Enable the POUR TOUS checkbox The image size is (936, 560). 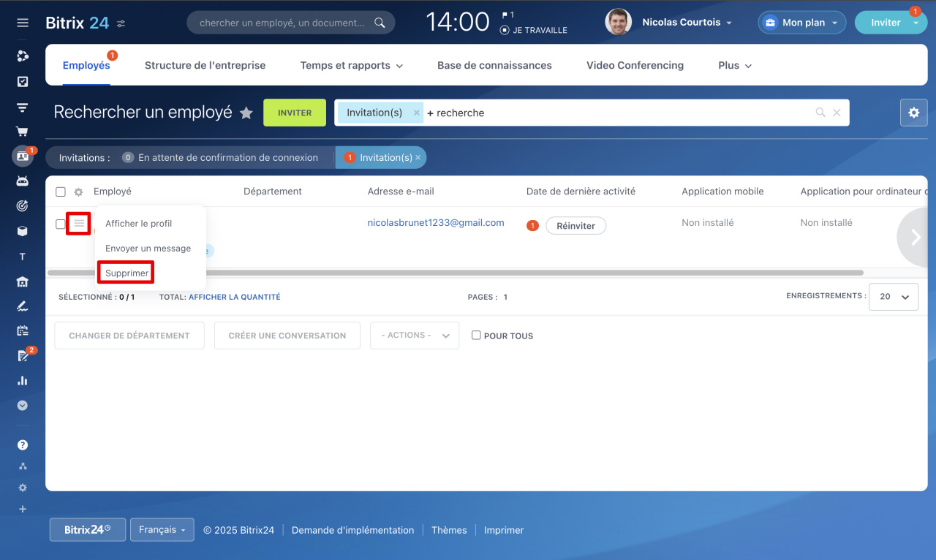(476, 336)
